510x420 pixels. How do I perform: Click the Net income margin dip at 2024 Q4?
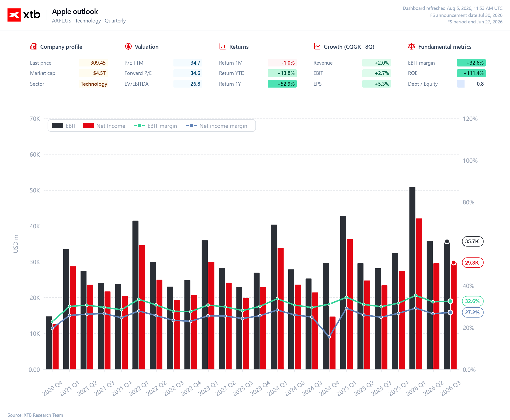point(329,337)
